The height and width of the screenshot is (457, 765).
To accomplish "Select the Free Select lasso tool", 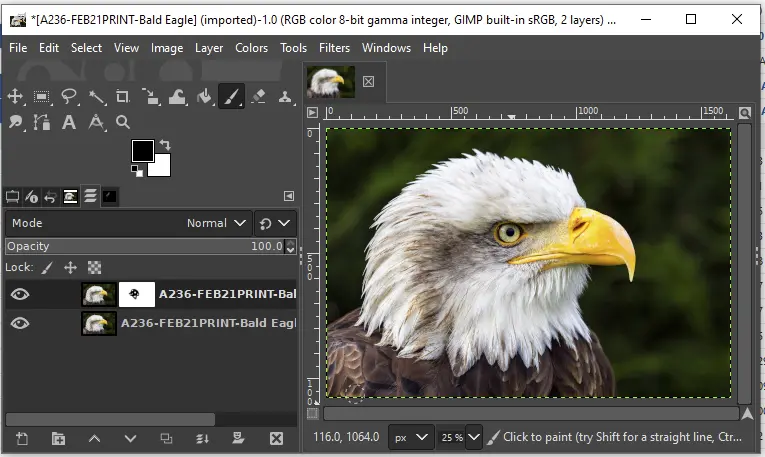I will pyautogui.click(x=69, y=97).
